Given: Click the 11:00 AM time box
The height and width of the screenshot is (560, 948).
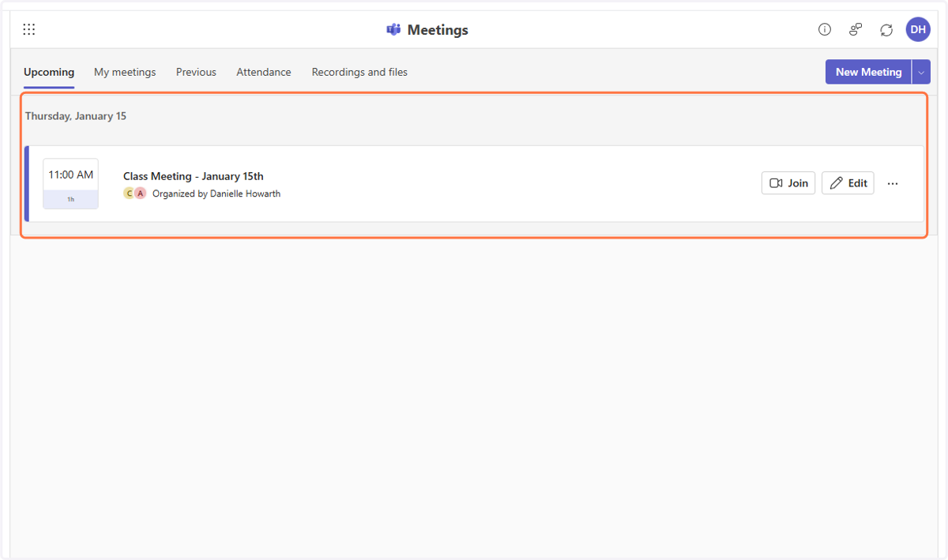Looking at the screenshot, I should coord(71,183).
